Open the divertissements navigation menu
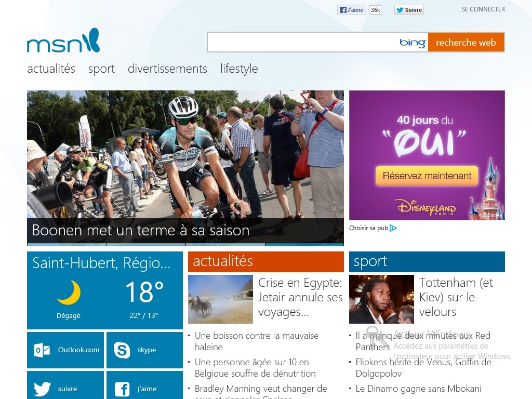Viewport: 532px width, 399px height. [168, 69]
